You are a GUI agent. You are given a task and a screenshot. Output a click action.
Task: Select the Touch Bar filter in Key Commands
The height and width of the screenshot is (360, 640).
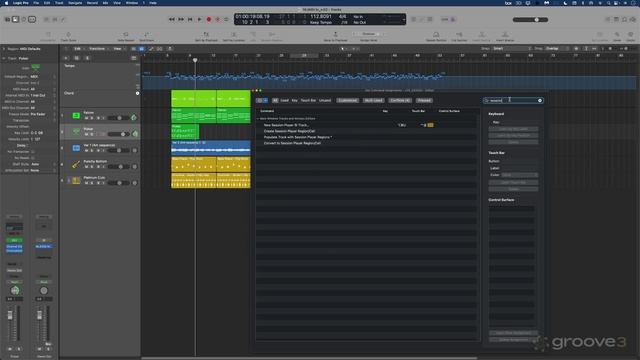point(308,100)
